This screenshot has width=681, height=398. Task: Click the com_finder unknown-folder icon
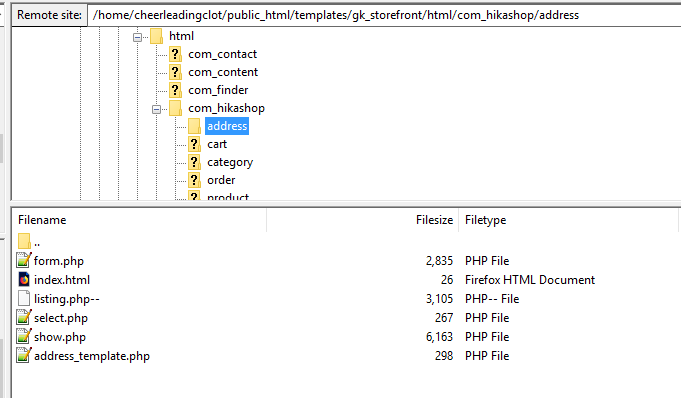point(175,90)
